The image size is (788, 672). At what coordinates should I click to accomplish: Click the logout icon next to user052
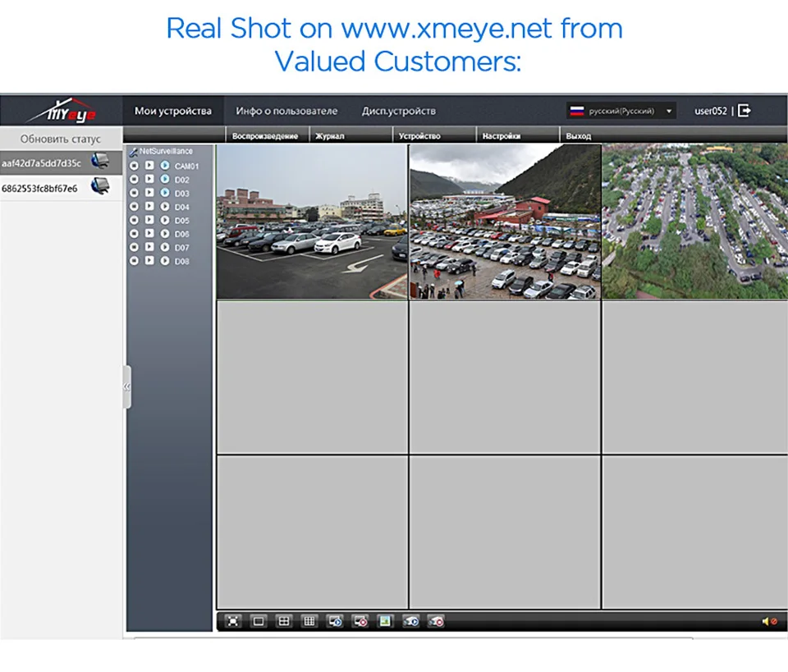[x=744, y=111]
